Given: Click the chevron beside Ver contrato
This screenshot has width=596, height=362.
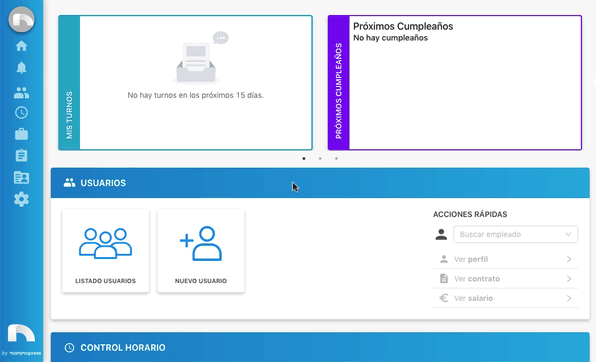Looking at the screenshot, I should click(569, 279).
